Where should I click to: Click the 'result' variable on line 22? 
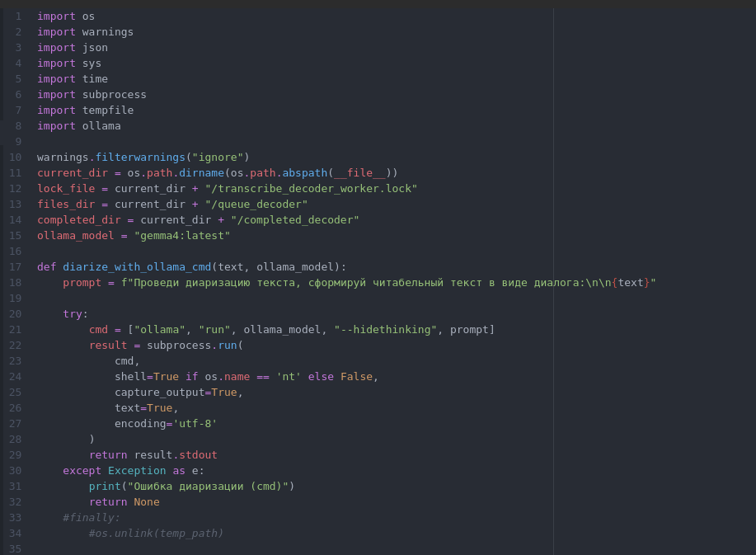[108, 346]
